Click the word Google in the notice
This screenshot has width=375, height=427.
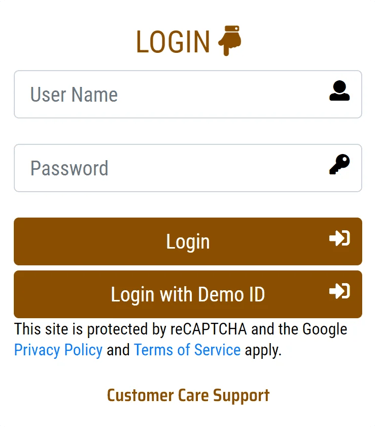click(325, 330)
